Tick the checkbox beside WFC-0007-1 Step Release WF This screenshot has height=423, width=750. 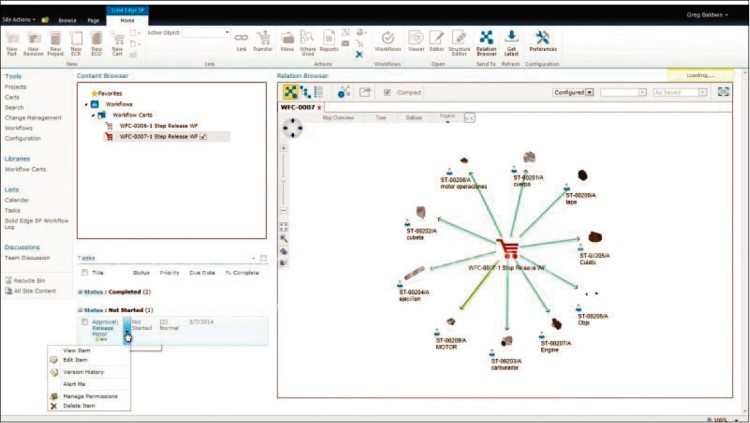(203, 137)
